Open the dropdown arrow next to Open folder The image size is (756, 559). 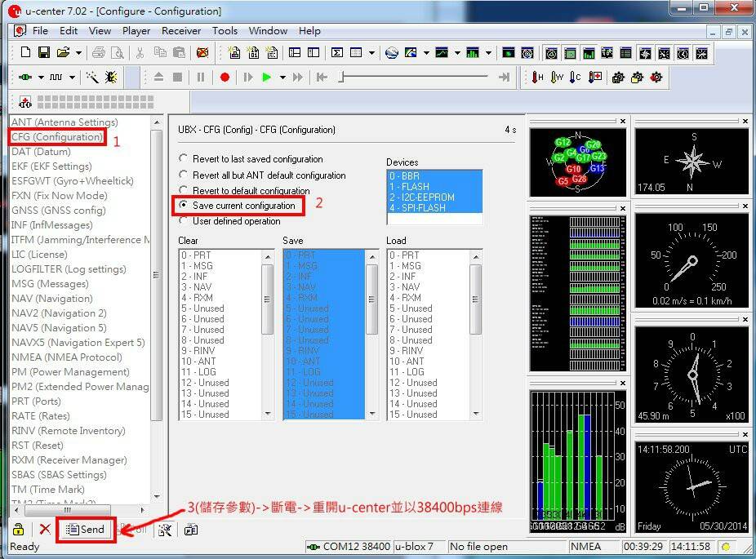pyautogui.click(x=78, y=53)
